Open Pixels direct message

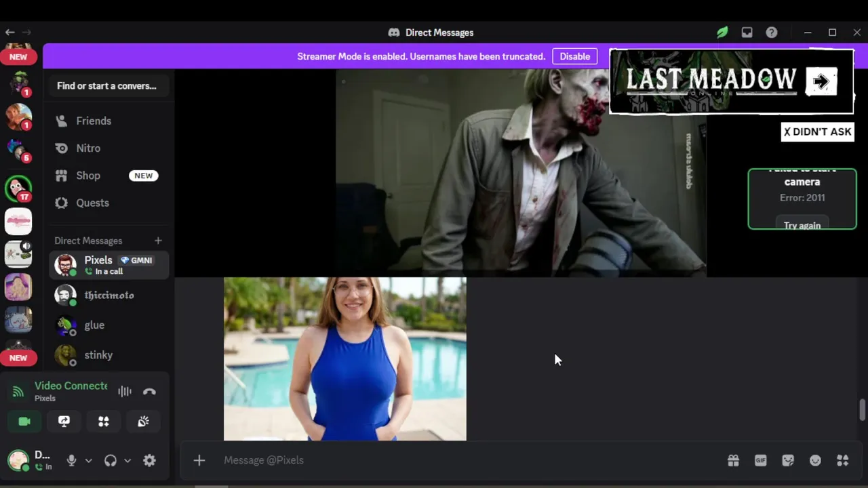coord(108,265)
